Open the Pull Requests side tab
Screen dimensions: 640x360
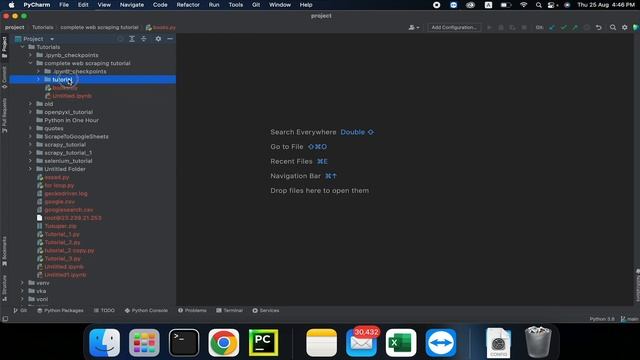(x=4, y=116)
